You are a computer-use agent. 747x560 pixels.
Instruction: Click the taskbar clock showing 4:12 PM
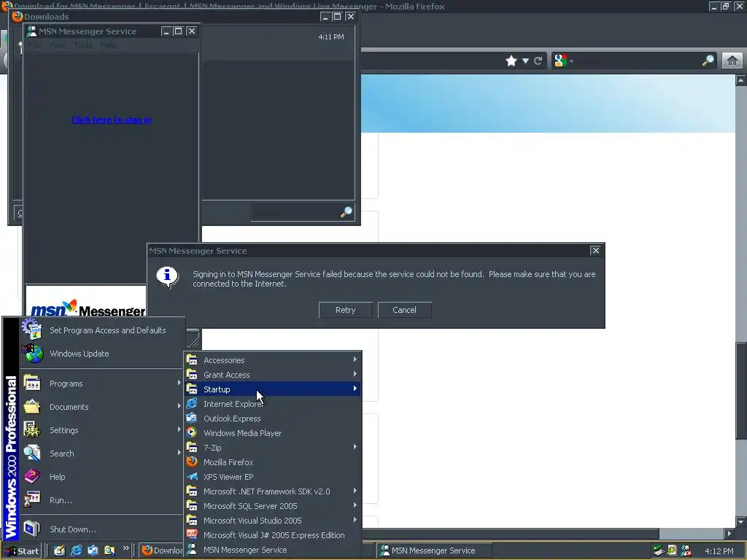click(719, 551)
